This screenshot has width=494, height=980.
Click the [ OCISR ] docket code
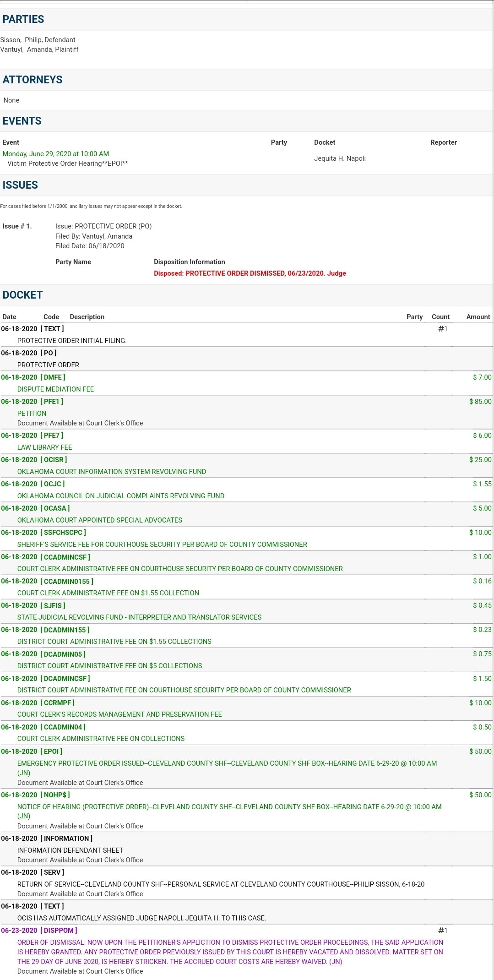click(x=54, y=460)
